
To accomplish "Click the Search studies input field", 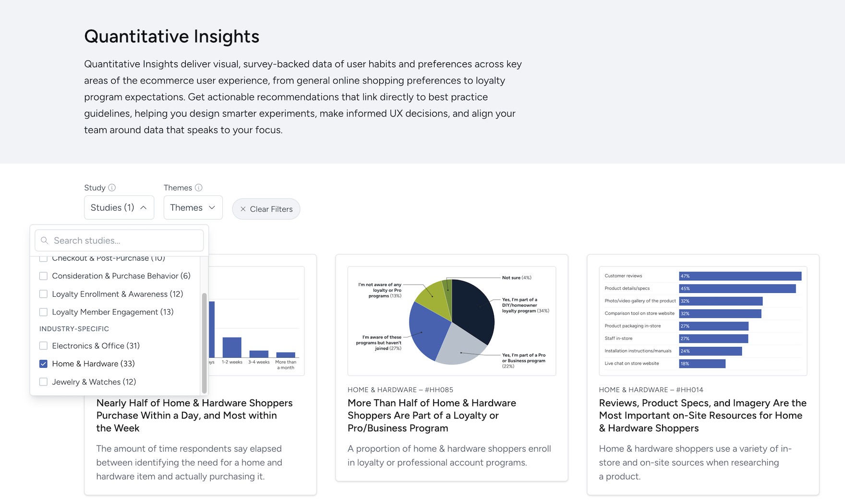I will tap(119, 240).
